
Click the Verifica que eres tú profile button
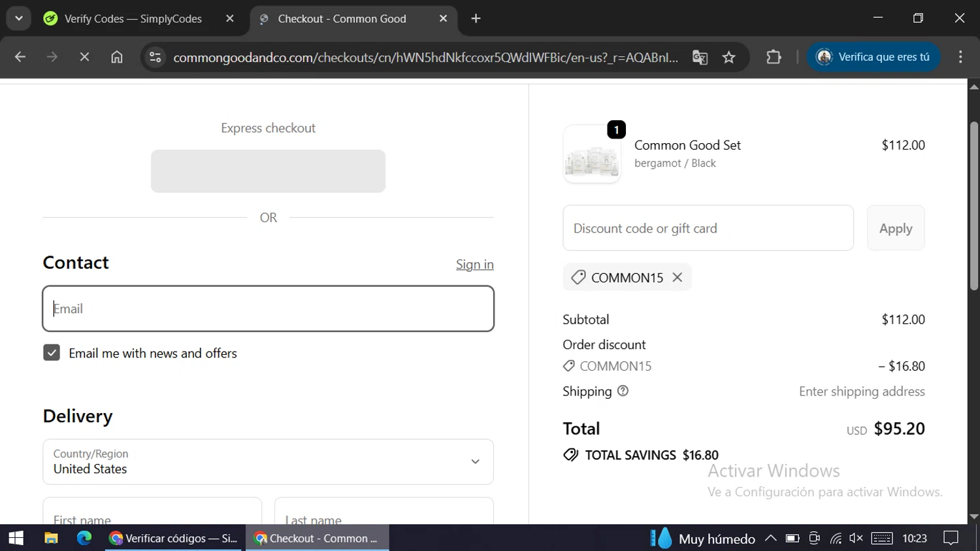874,57
